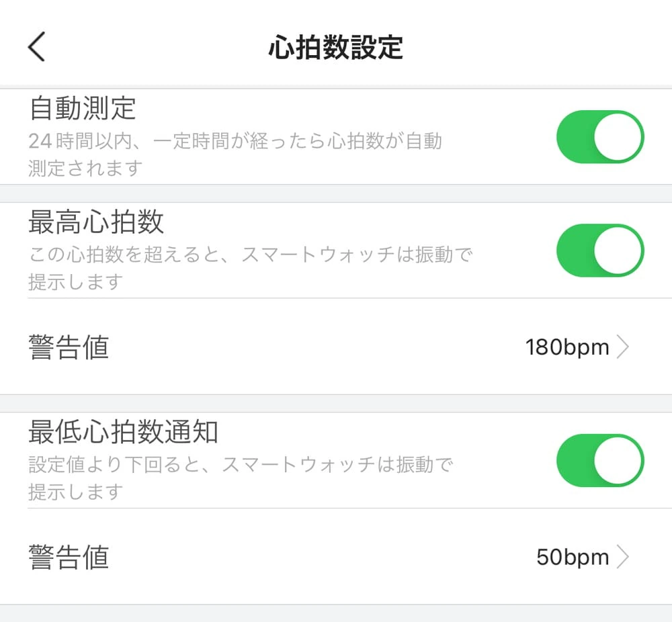Toggle the 最低心拍数通知 switch off

pos(599,461)
